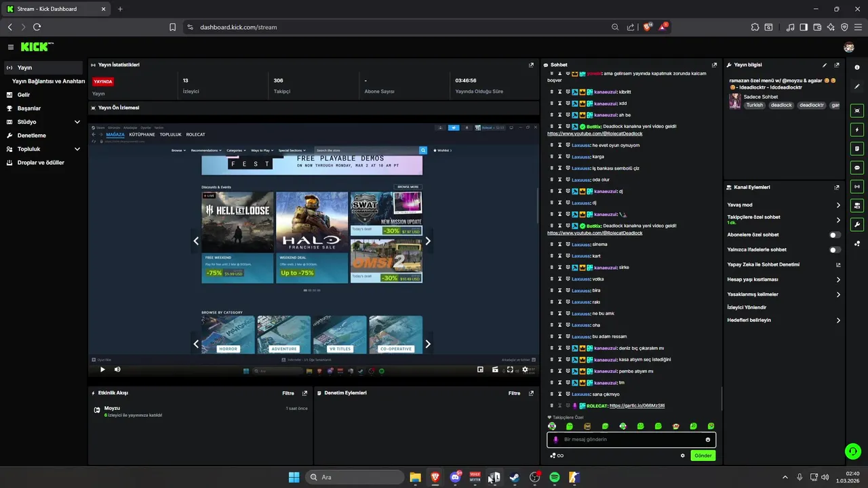The width and height of the screenshot is (868, 488).
Task: Open chat settings gear next to Gönder
Action: (682, 455)
